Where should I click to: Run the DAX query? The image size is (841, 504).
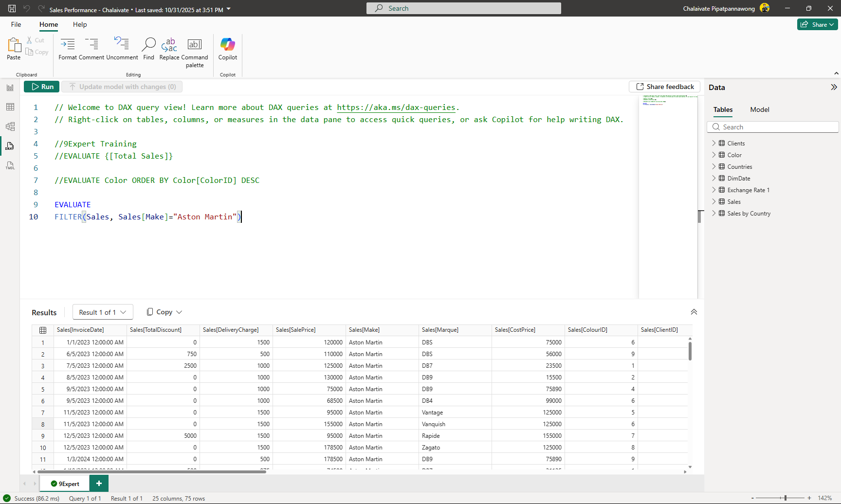[x=41, y=87]
